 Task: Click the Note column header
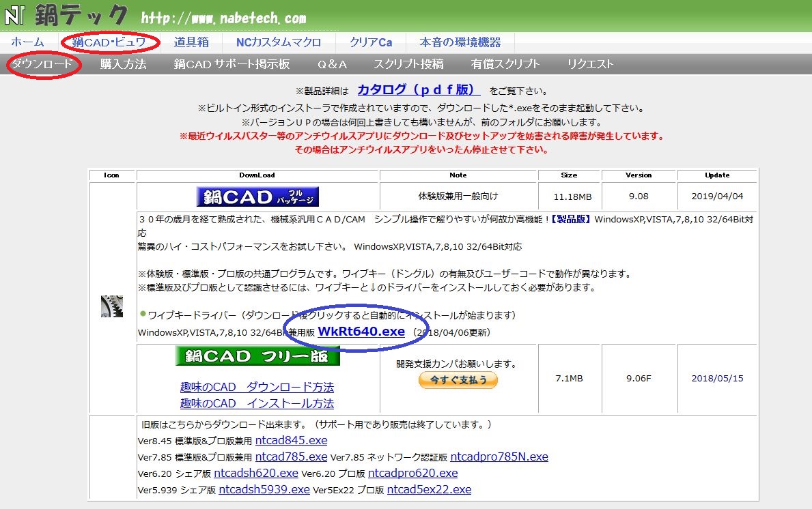[x=458, y=175]
